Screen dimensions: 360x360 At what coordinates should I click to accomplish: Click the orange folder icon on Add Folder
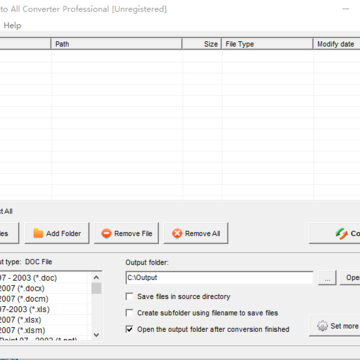[38, 233]
